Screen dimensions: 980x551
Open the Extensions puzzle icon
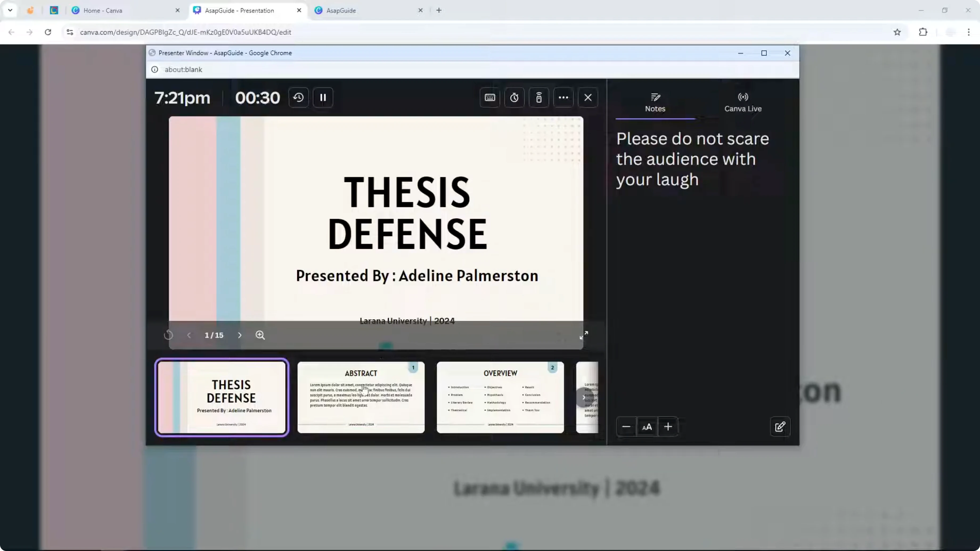coord(923,32)
